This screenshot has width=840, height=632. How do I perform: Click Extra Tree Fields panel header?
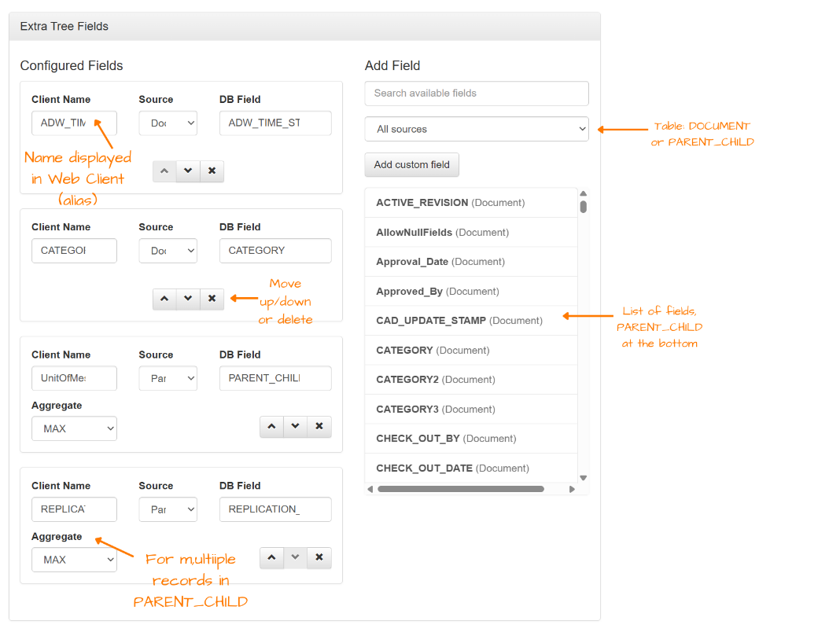click(304, 26)
